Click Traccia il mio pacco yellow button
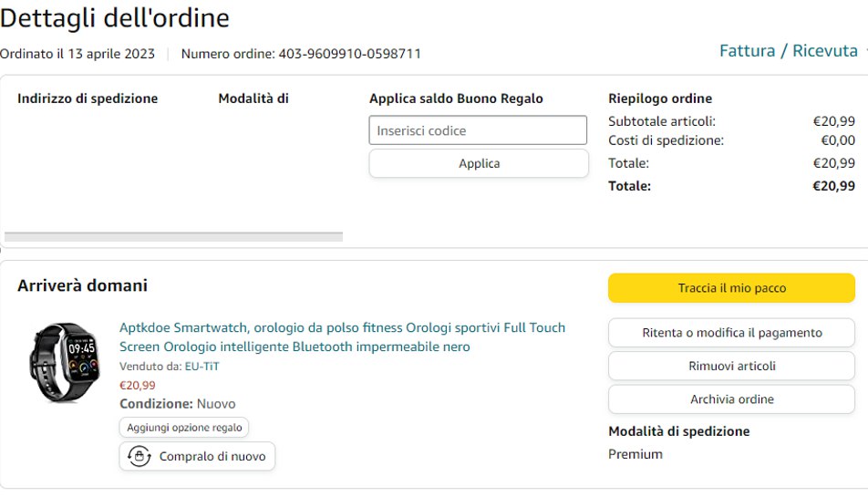The height and width of the screenshot is (497, 868). (x=731, y=288)
